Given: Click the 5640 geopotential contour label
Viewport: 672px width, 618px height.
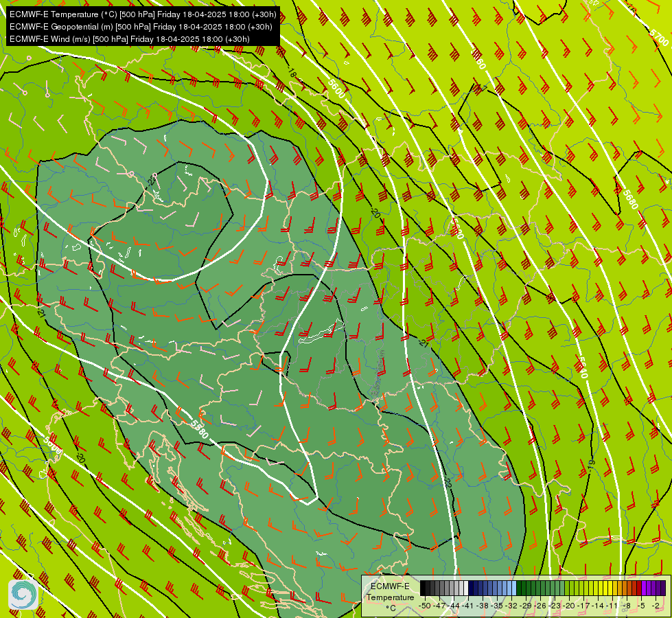Looking at the screenshot, I should tap(581, 367).
